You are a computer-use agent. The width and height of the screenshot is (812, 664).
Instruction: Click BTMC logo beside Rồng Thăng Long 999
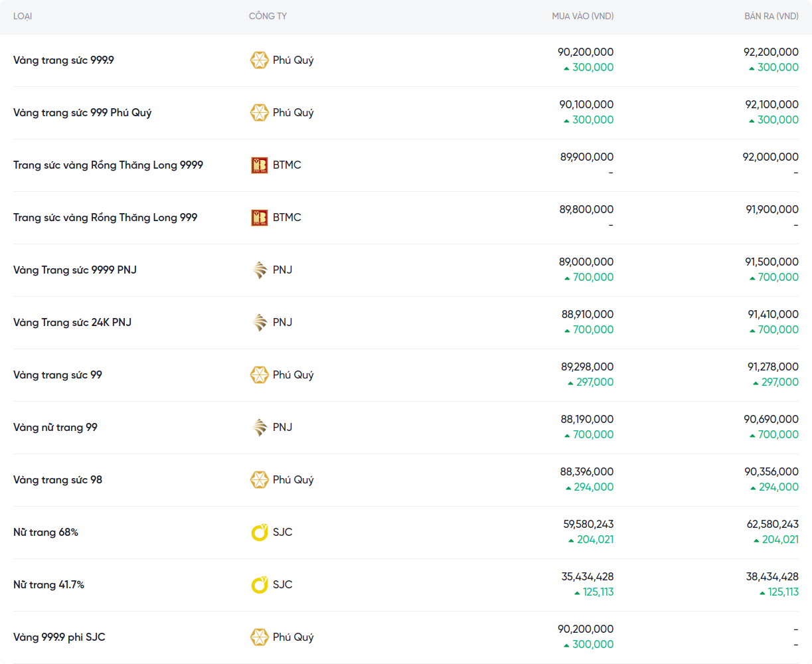(259, 218)
